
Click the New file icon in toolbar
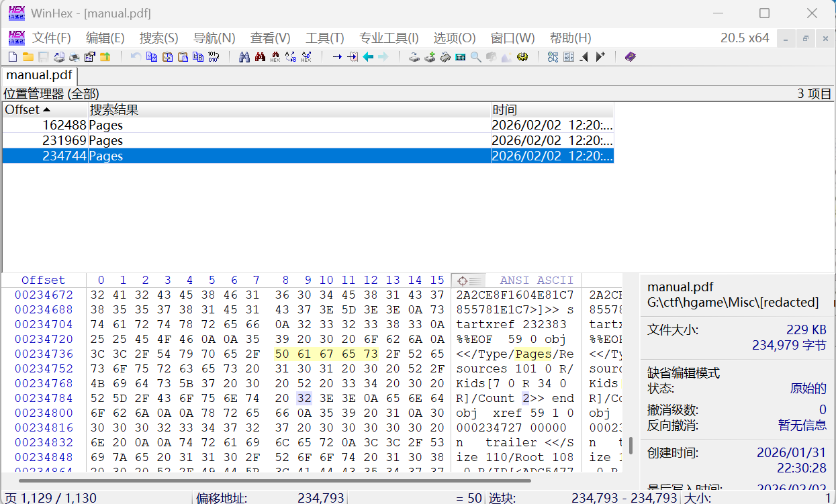12,57
